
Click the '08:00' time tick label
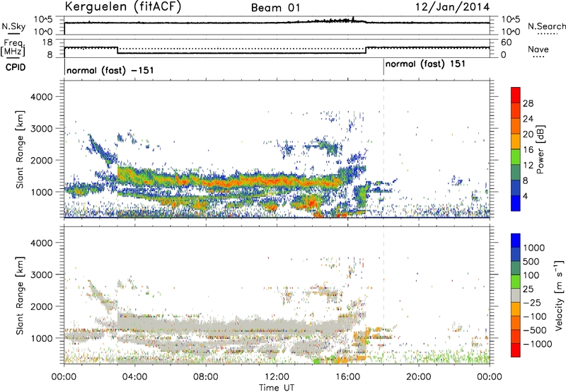205,377
